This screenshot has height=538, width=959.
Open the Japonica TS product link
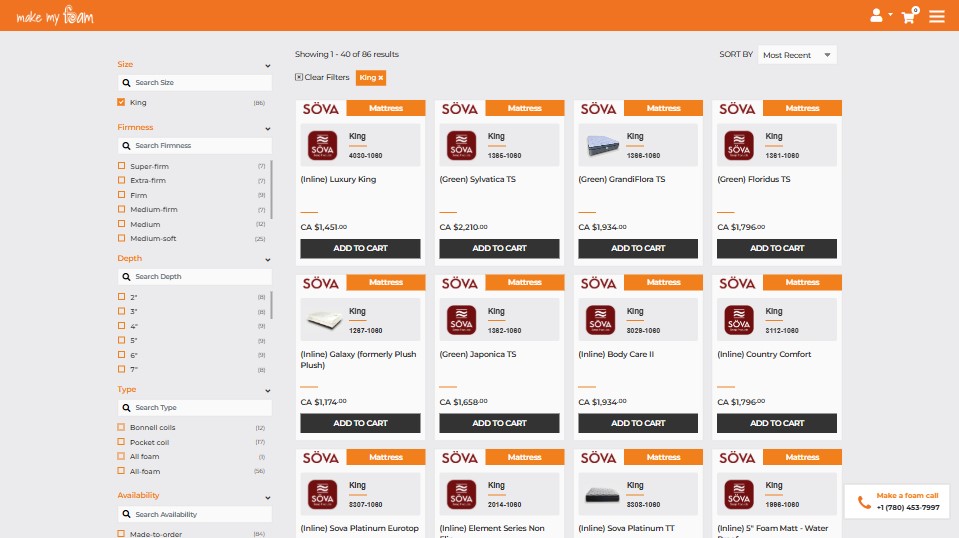click(x=478, y=354)
